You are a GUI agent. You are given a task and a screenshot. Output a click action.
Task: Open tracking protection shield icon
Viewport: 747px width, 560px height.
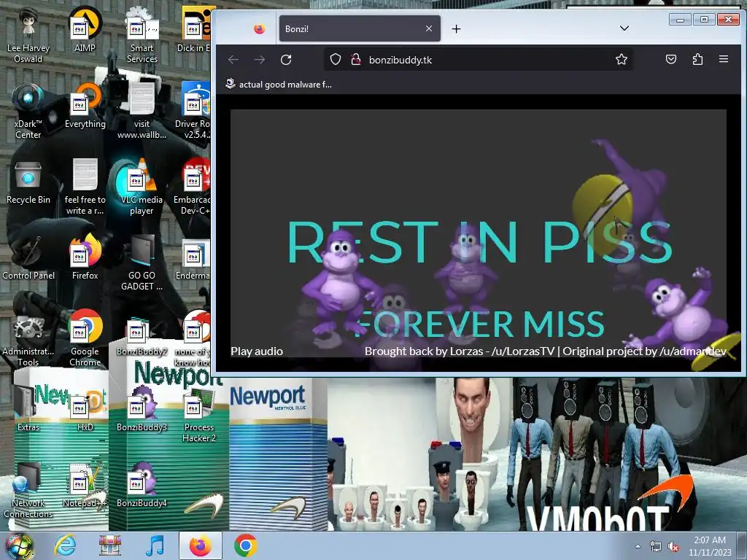336,60
